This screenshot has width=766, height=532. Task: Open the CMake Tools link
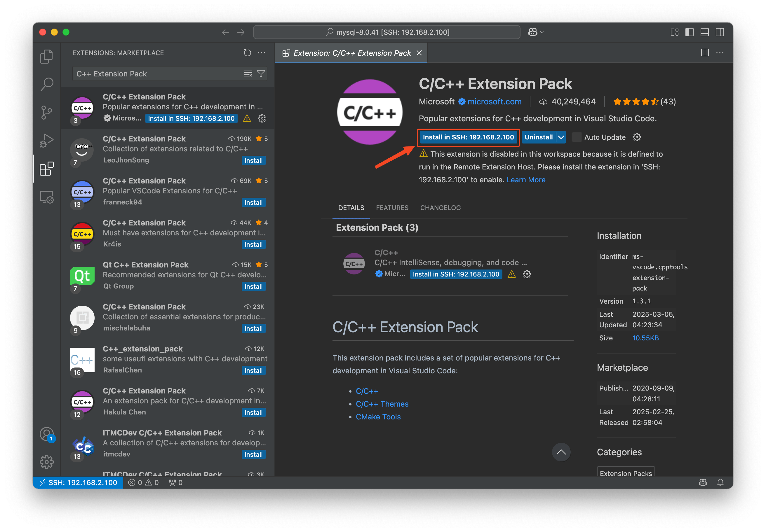tap(378, 417)
